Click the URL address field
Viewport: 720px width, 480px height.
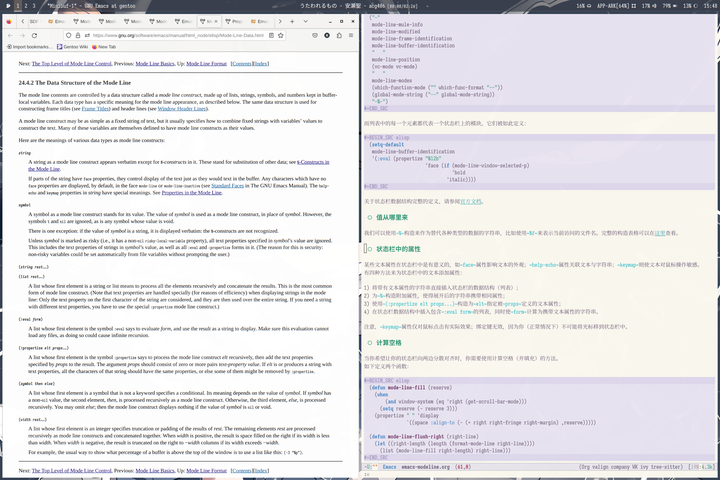tap(180, 34)
